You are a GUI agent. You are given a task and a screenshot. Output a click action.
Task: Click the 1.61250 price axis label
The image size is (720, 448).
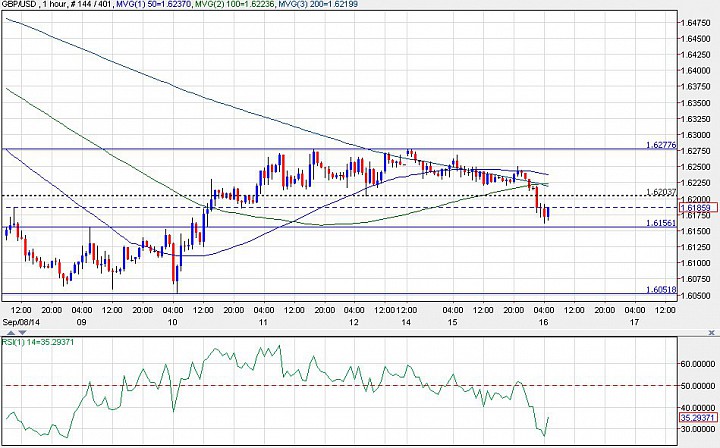pyautogui.click(x=696, y=247)
